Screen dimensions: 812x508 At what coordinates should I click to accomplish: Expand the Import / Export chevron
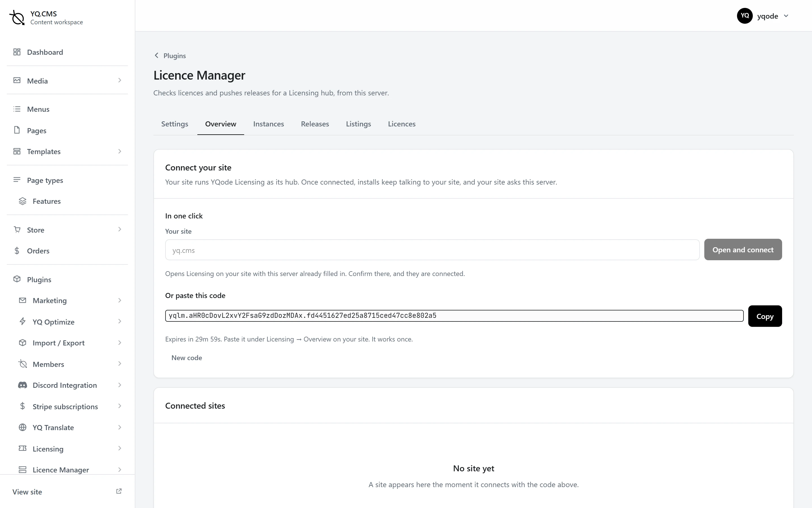click(120, 343)
